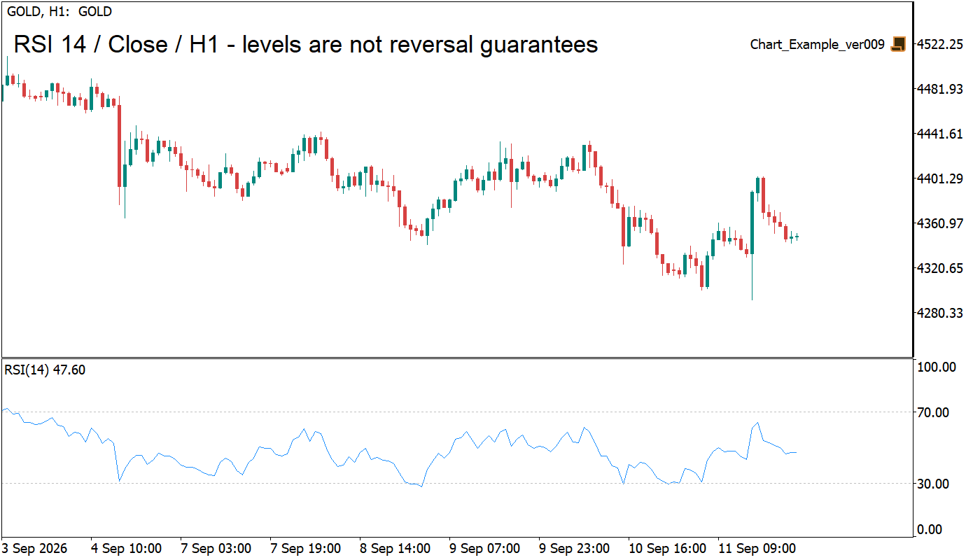Viewport: 980px width, 560px height.
Task: Click the Chart_Example_ver009 expert name label
Action: [818, 45]
